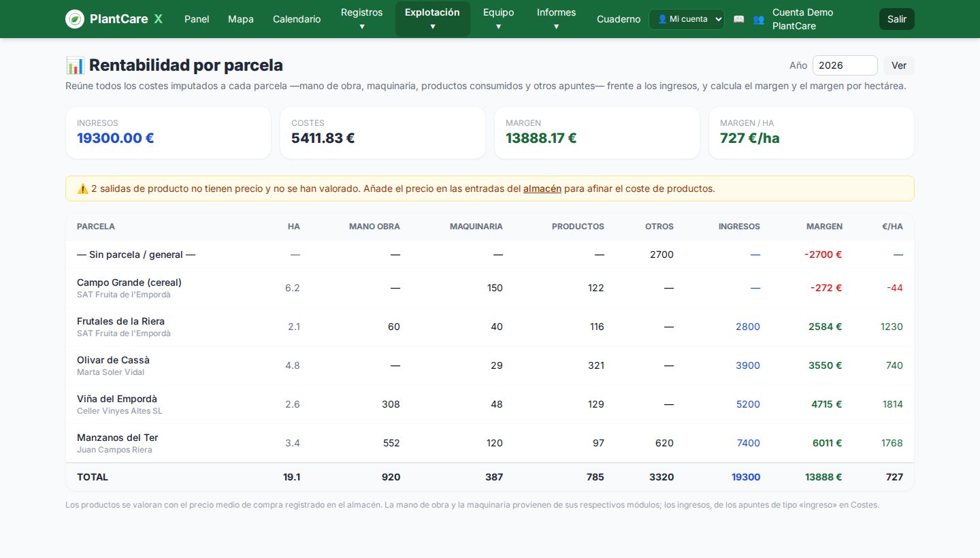Open the book icon in header

(x=738, y=19)
